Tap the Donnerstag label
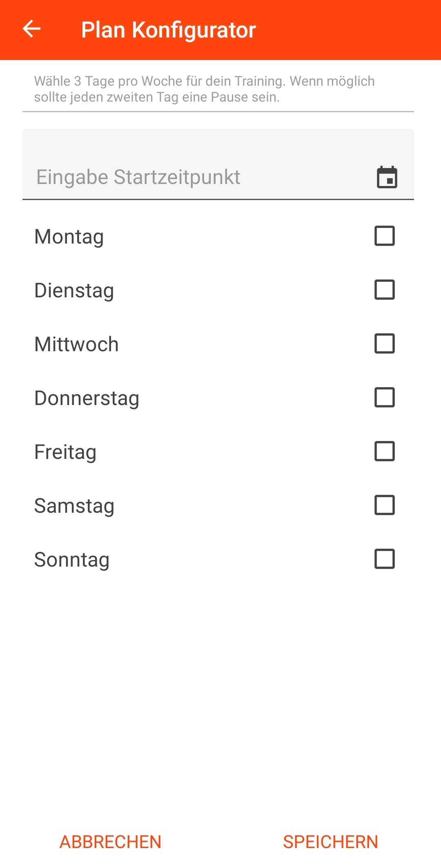 pos(87,398)
